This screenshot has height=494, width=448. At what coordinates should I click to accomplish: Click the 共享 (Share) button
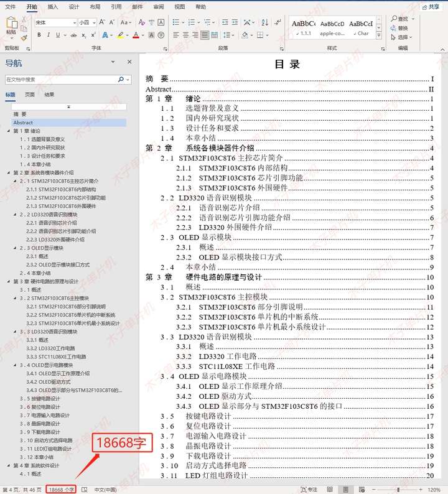[431, 7]
